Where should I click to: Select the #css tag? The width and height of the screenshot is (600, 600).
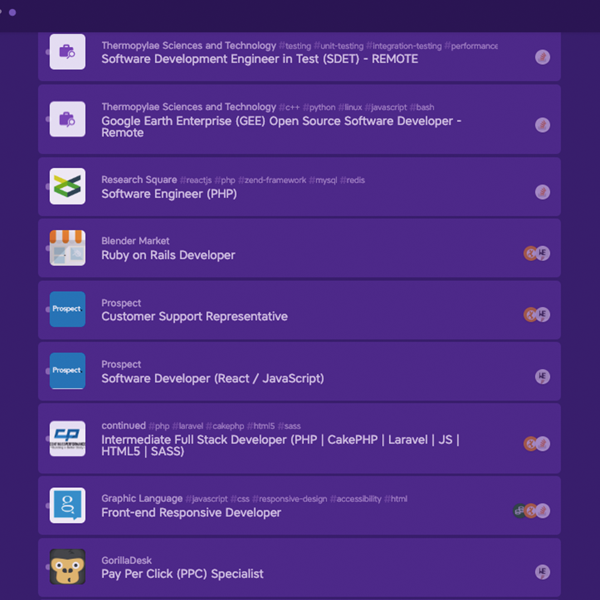(x=240, y=499)
